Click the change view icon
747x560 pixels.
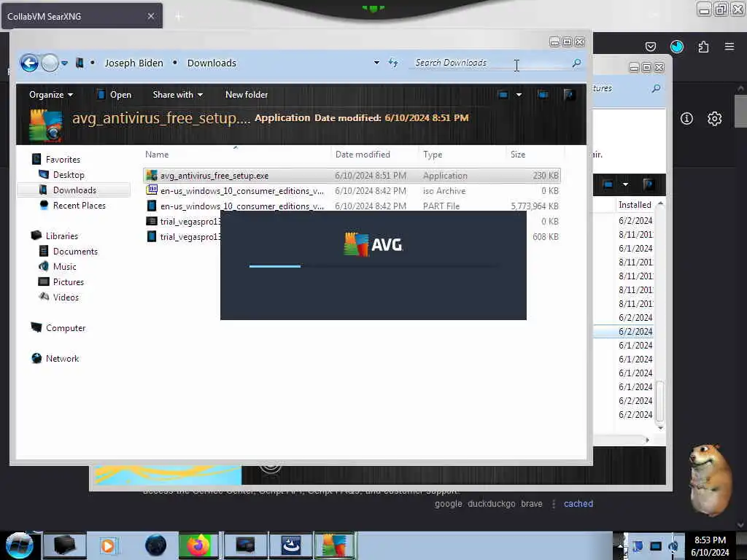pyautogui.click(x=503, y=95)
